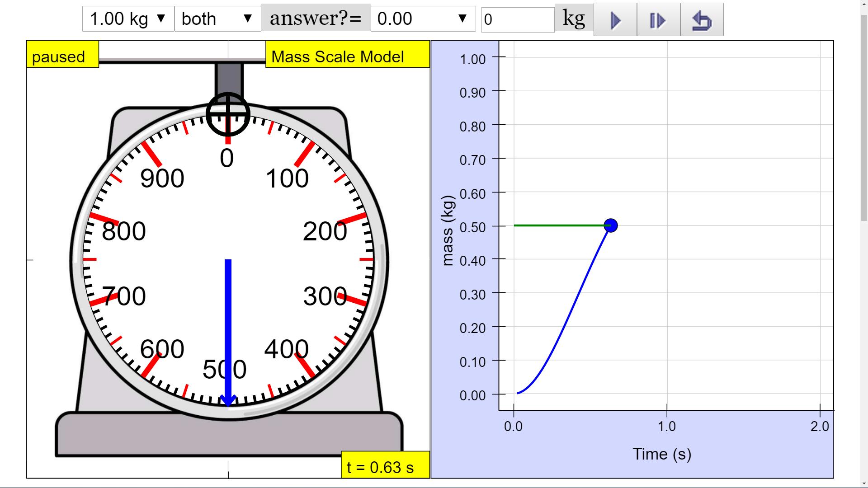Click the 'Time (s)' axis label

tap(662, 454)
